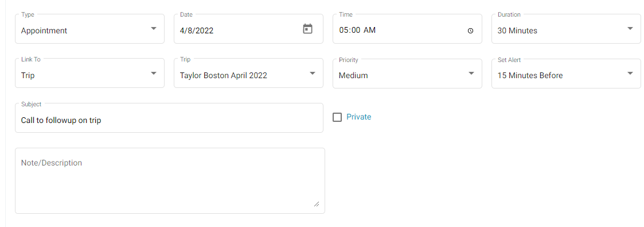Toggle the Private checkbox
644x227 pixels.
pyautogui.click(x=337, y=117)
